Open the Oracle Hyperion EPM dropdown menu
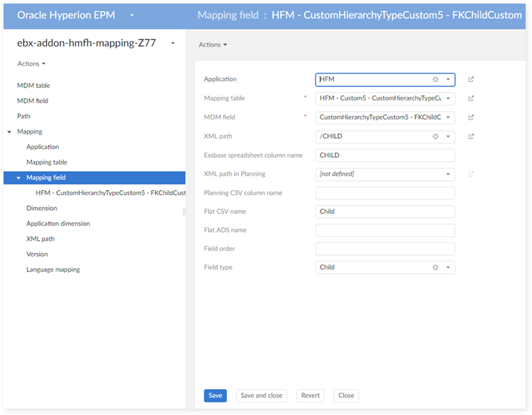Image resolution: width=532 pixels, height=415 pixels. (x=132, y=15)
